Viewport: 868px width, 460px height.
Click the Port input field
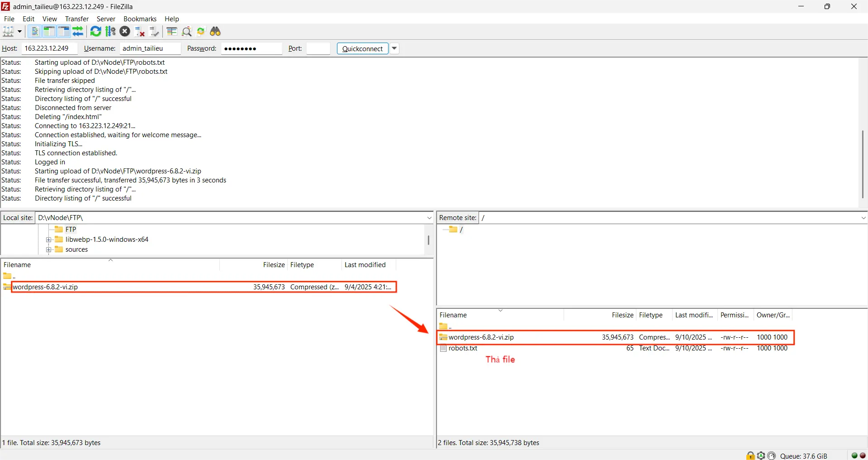coord(318,48)
